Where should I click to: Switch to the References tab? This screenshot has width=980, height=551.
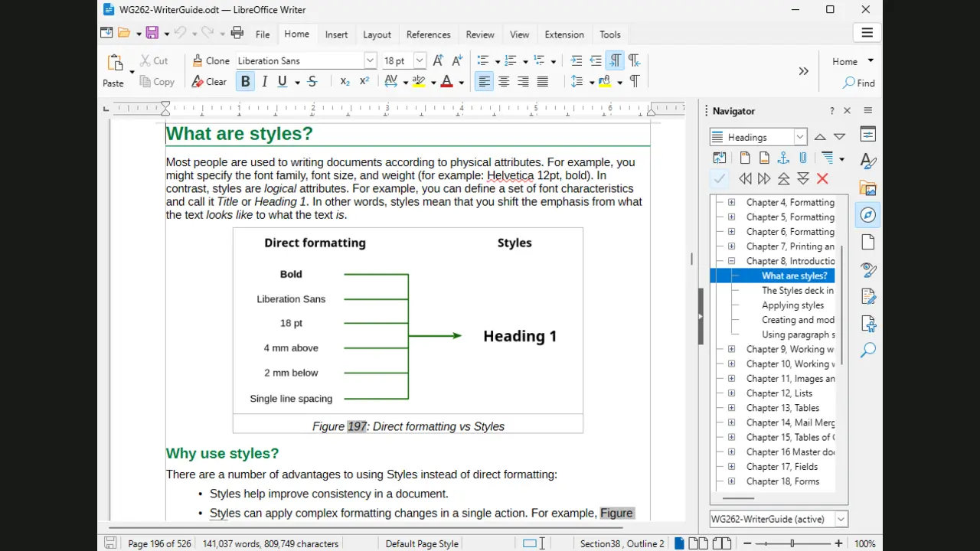click(x=428, y=34)
